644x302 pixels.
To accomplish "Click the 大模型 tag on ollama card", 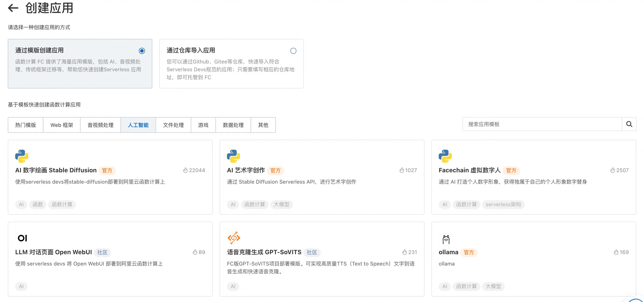I will pyautogui.click(x=493, y=286).
